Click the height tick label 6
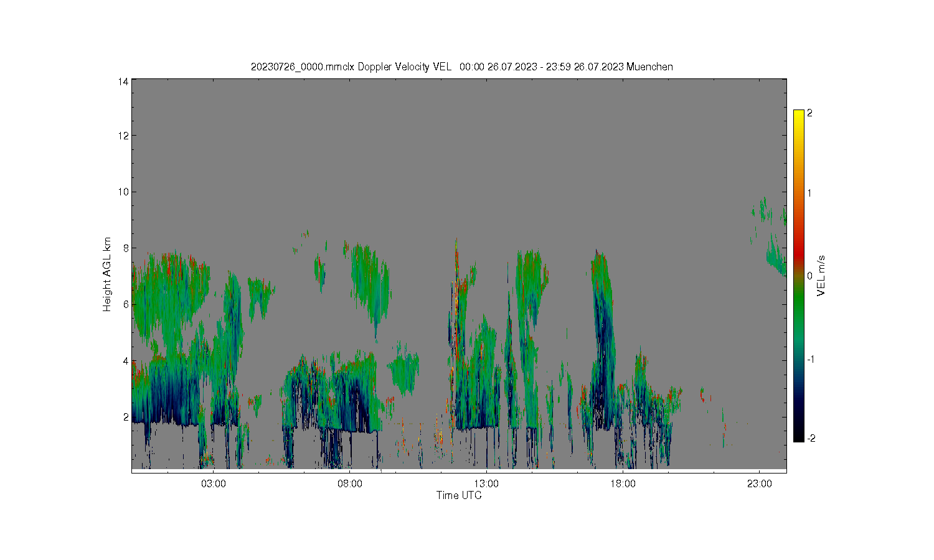Viewport: 934px width, 560px height. pyautogui.click(x=126, y=304)
